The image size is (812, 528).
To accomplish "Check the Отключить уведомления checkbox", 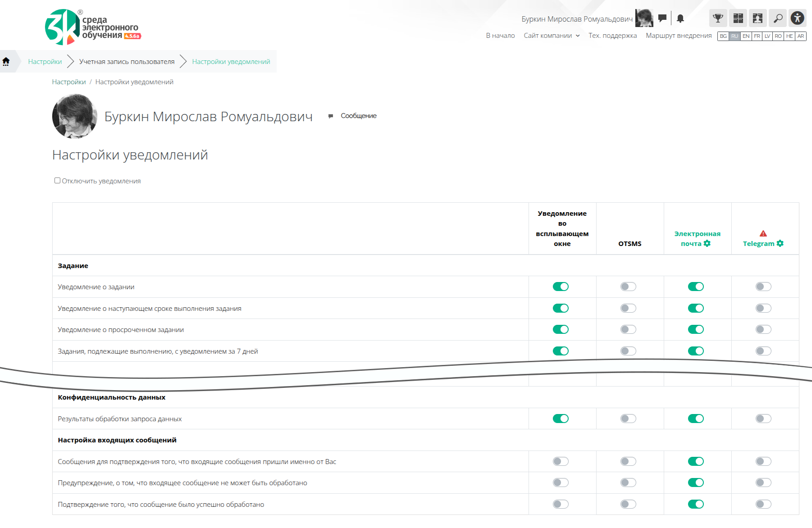I will tap(57, 181).
